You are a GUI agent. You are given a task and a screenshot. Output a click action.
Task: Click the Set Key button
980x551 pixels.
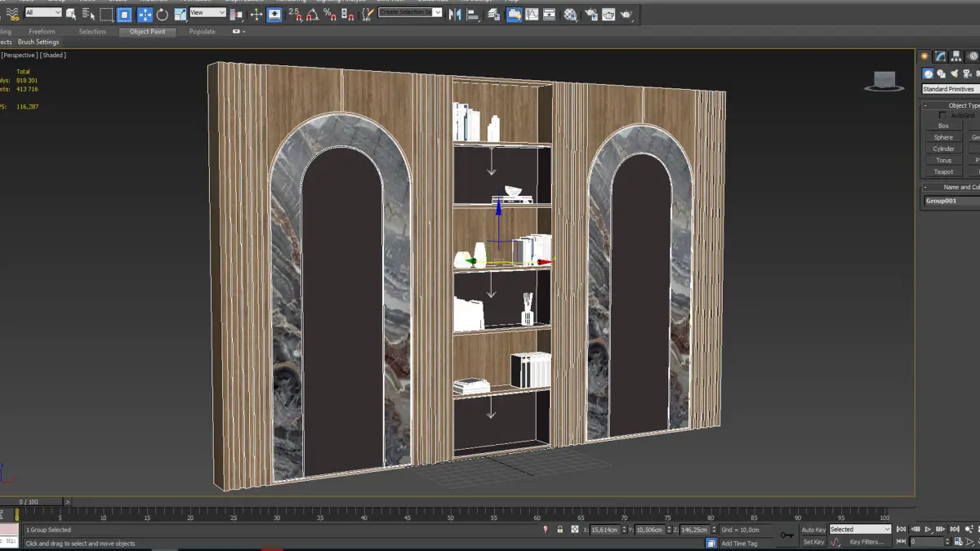[x=813, y=542]
